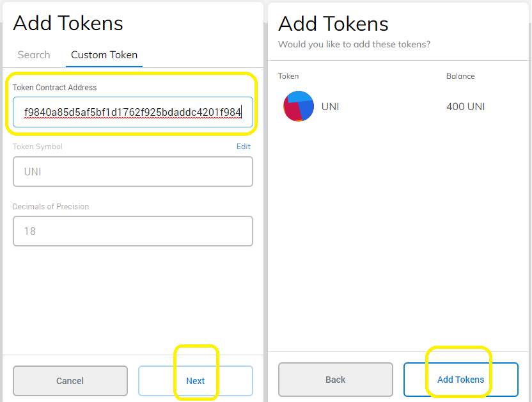
Task: Click the UNI token name in the list
Action: point(330,106)
